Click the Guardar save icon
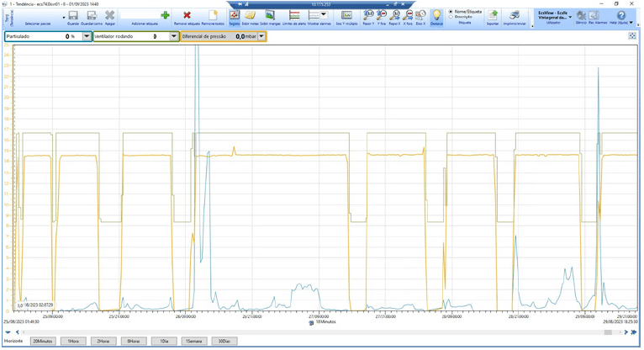Viewport: 644px width, 350px height. pyautogui.click(x=73, y=16)
